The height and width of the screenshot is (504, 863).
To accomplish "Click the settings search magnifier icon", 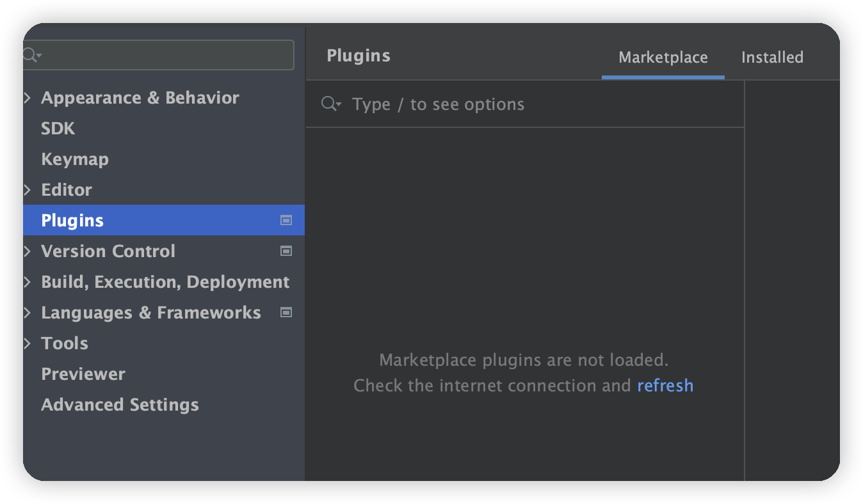I will point(31,55).
